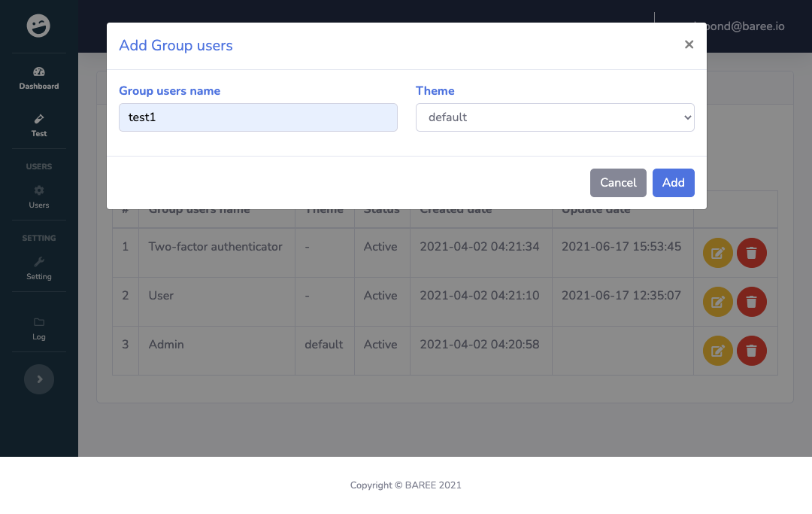812x514 pixels.
Task: Edit the Two-factor authenticator group
Action: pos(717,253)
